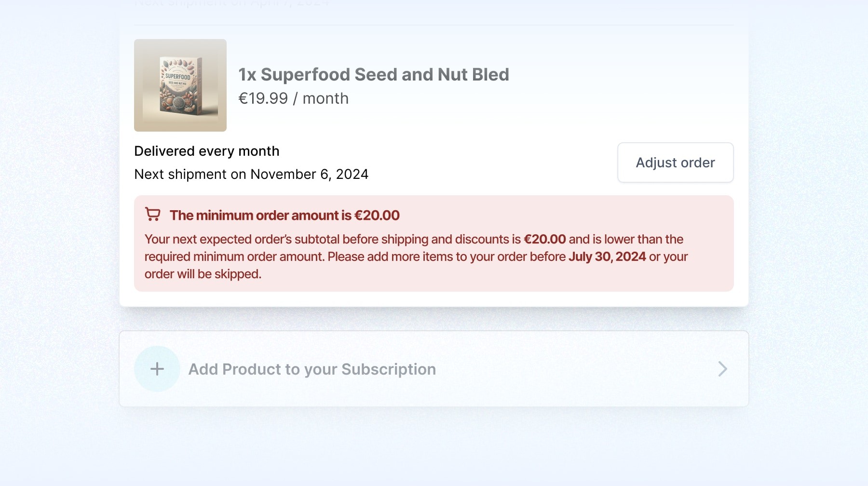
Task: Click the shopping cart warning icon
Action: point(153,215)
